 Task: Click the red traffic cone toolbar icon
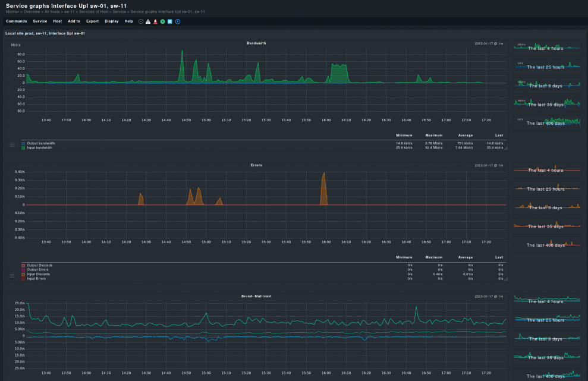pos(155,21)
